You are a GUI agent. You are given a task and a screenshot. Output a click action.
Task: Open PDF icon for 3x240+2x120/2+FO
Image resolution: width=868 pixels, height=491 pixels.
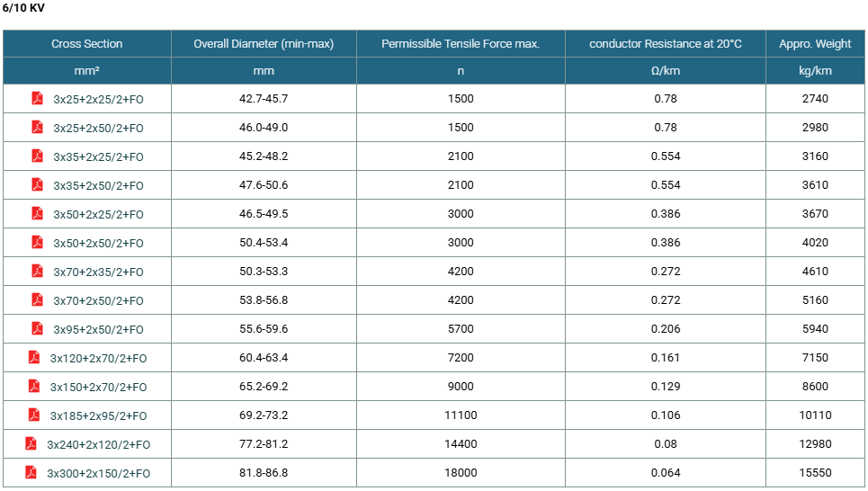[x=31, y=444]
